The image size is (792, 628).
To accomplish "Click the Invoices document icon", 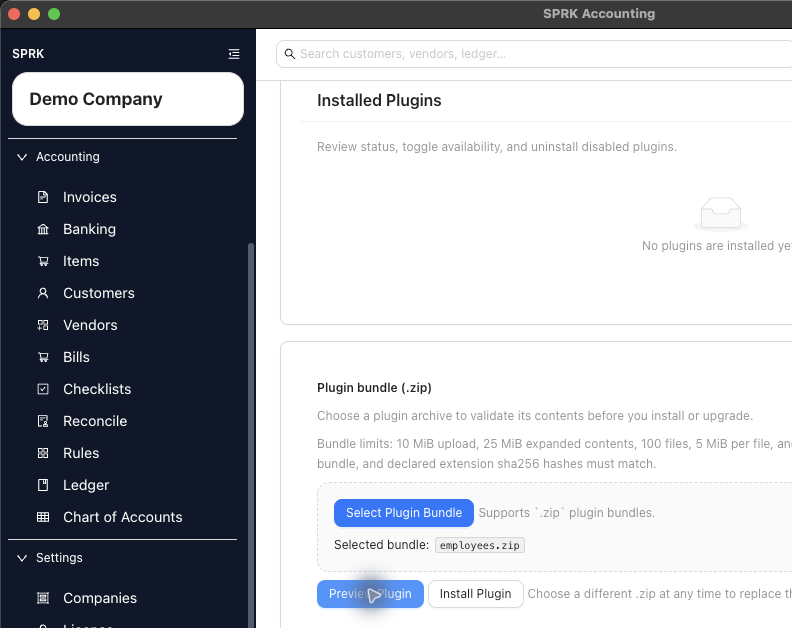I will point(43,197).
